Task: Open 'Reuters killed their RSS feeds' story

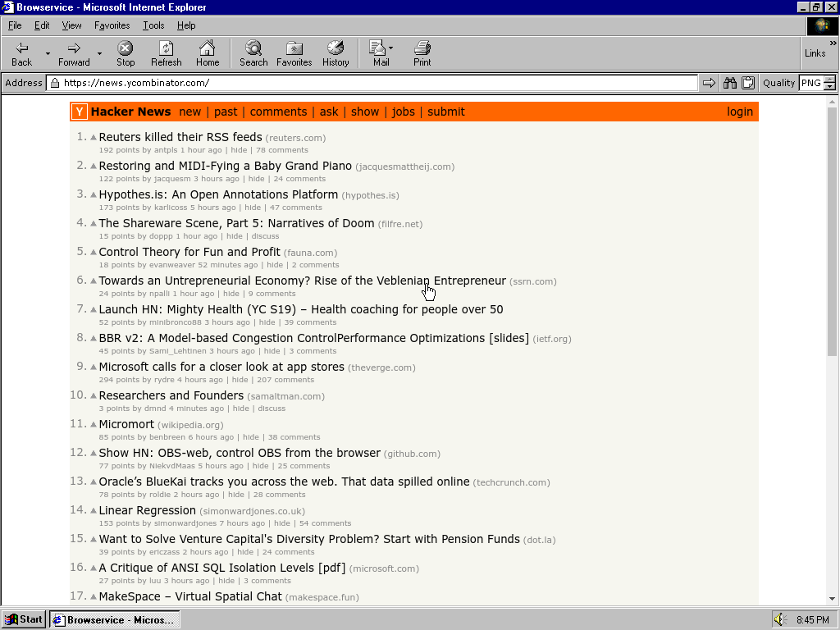Action: pyautogui.click(x=180, y=137)
